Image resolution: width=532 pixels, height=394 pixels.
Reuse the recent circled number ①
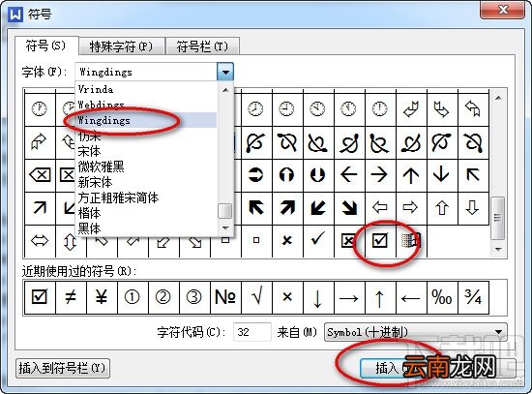tap(133, 297)
